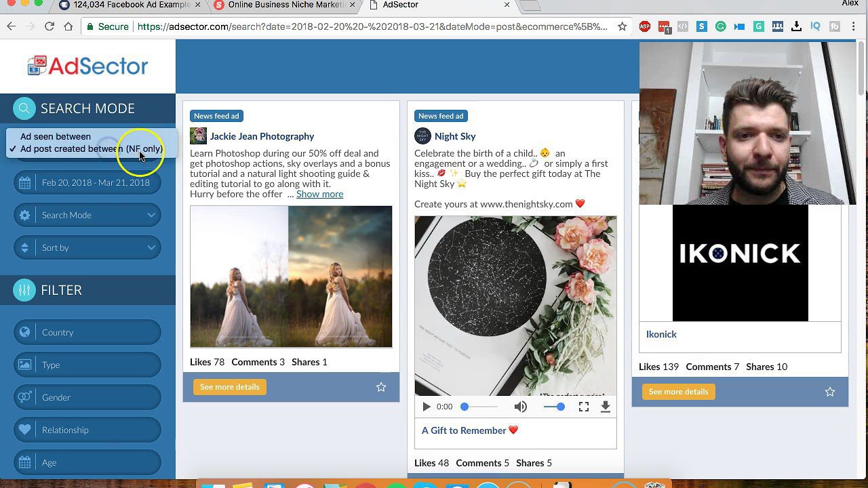Open 'A Gift to Remember' link
868x488 pixels.
tap(470, 430)
